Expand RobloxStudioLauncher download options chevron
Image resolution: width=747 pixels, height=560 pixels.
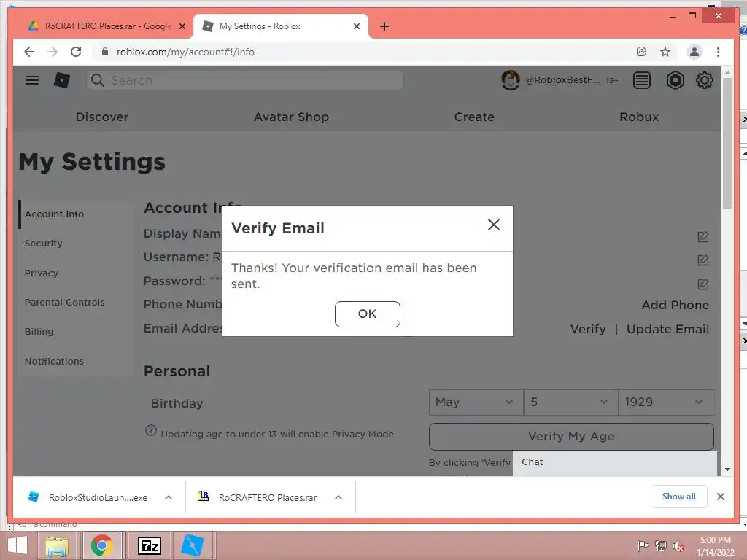point(169,497)
